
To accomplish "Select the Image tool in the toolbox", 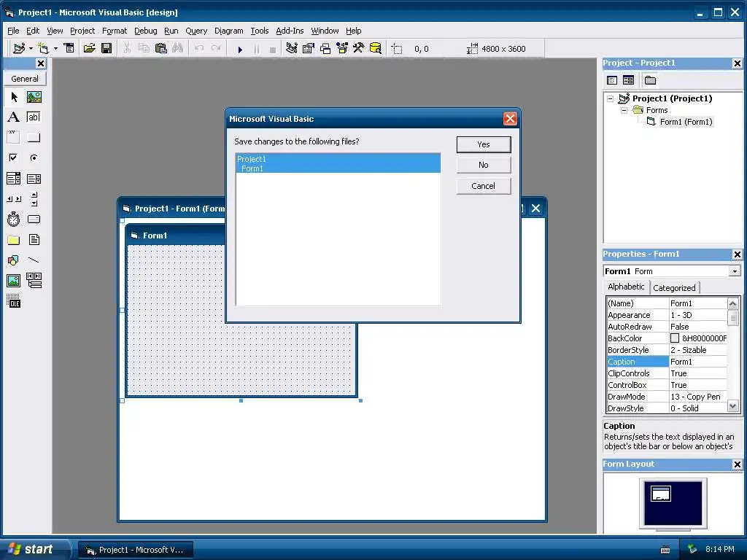I will click(x=14, y=281).
